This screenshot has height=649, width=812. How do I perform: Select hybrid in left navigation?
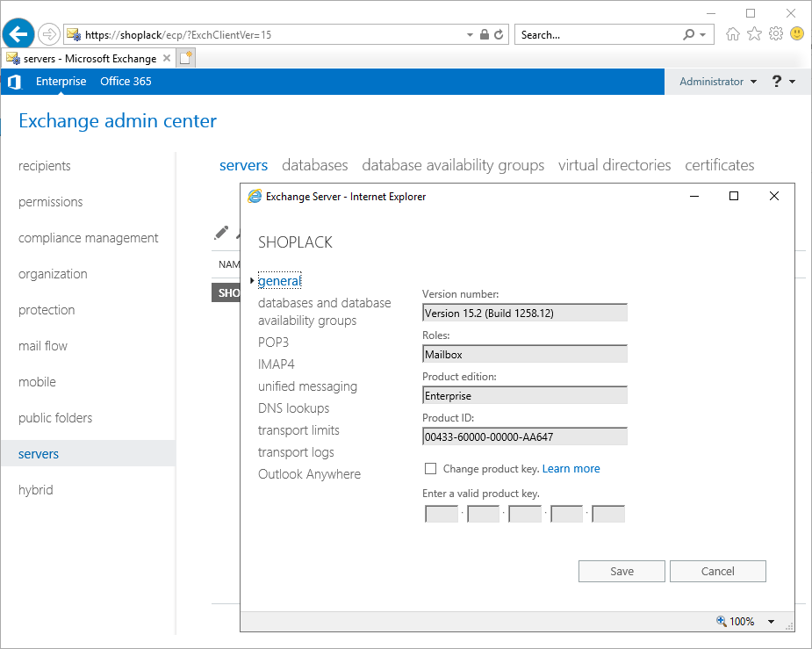[x=36, y=490]
